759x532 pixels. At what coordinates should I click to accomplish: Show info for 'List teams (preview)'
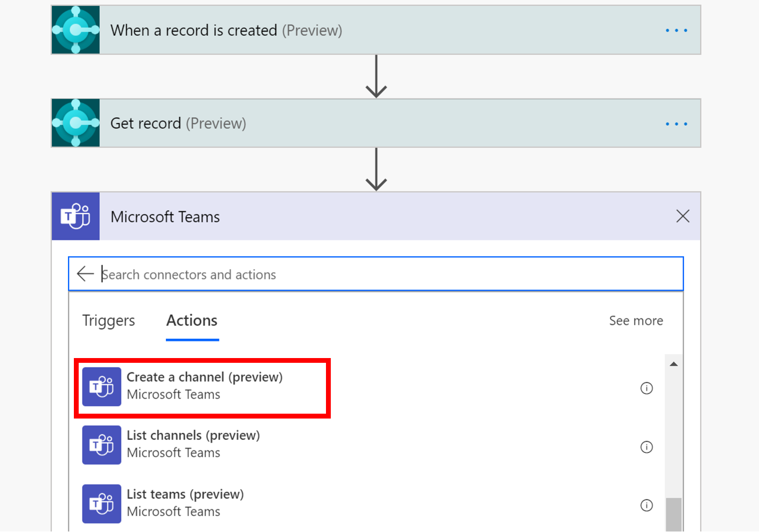[647, 505]
